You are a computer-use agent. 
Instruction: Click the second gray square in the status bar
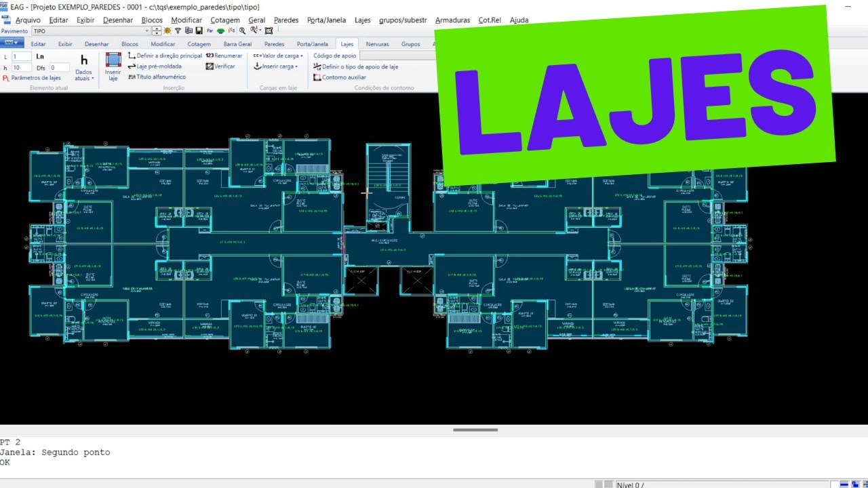(608, 485)
